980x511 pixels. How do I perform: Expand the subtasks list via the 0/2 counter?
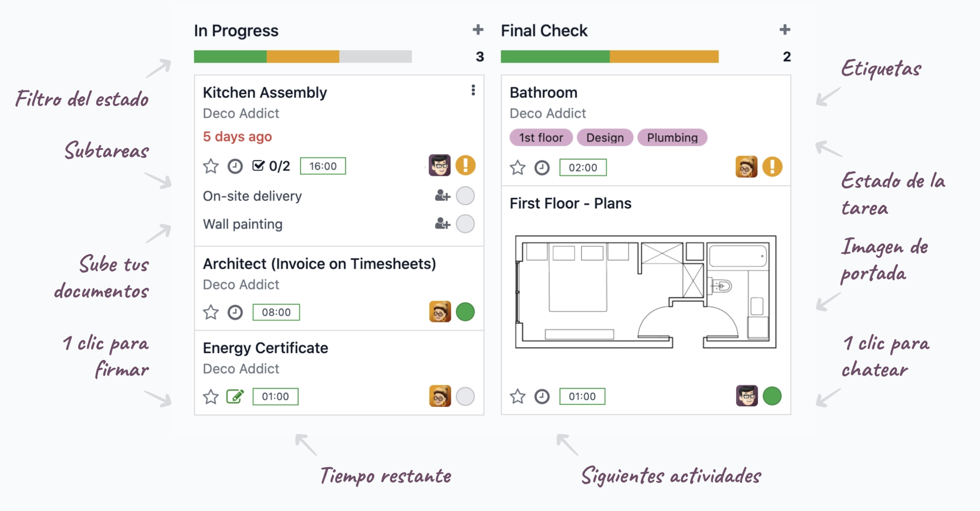271,166
